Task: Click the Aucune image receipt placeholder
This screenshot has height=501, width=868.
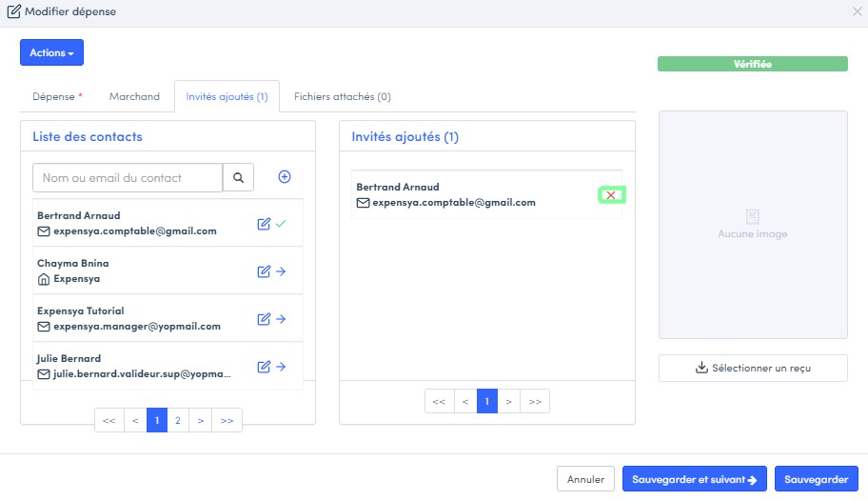Action: [x=753, y=225]
